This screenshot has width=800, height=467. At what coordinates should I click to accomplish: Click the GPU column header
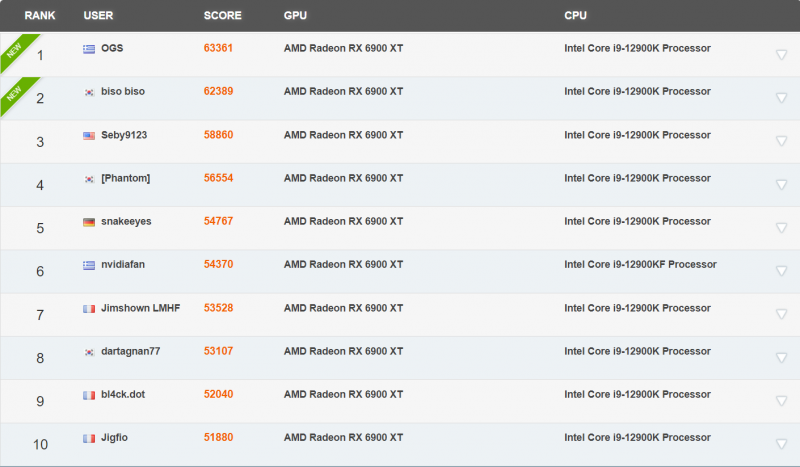[295, 16]
